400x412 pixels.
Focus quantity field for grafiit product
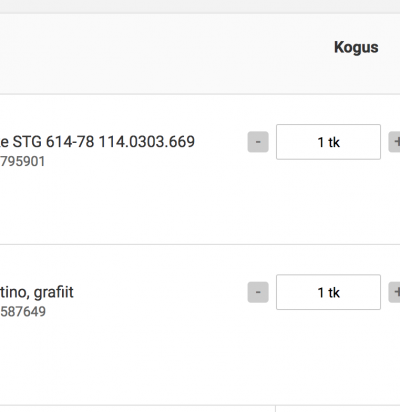[328, 292]
